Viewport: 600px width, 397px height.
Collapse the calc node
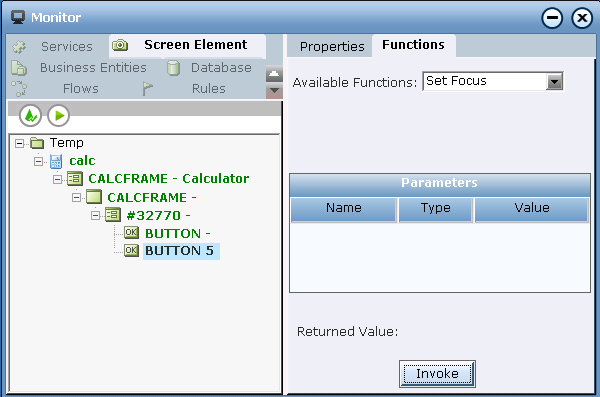click(38, 162)
